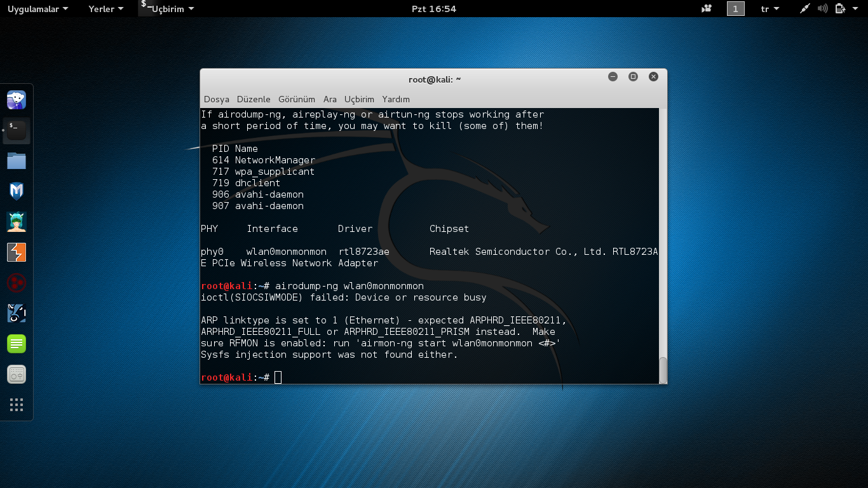Launch the Iceweasel browser from the dock
The image size is (868, 488).
17,100
